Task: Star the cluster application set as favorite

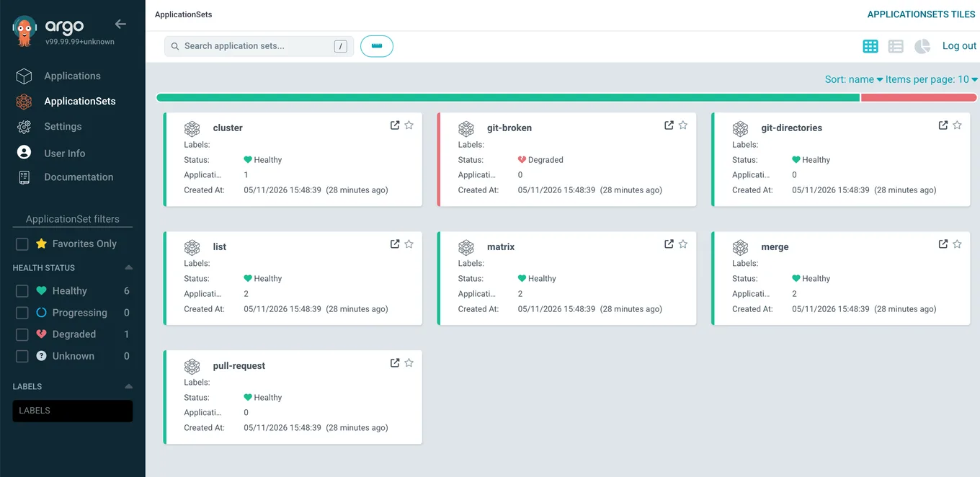Action: point(409,125)
